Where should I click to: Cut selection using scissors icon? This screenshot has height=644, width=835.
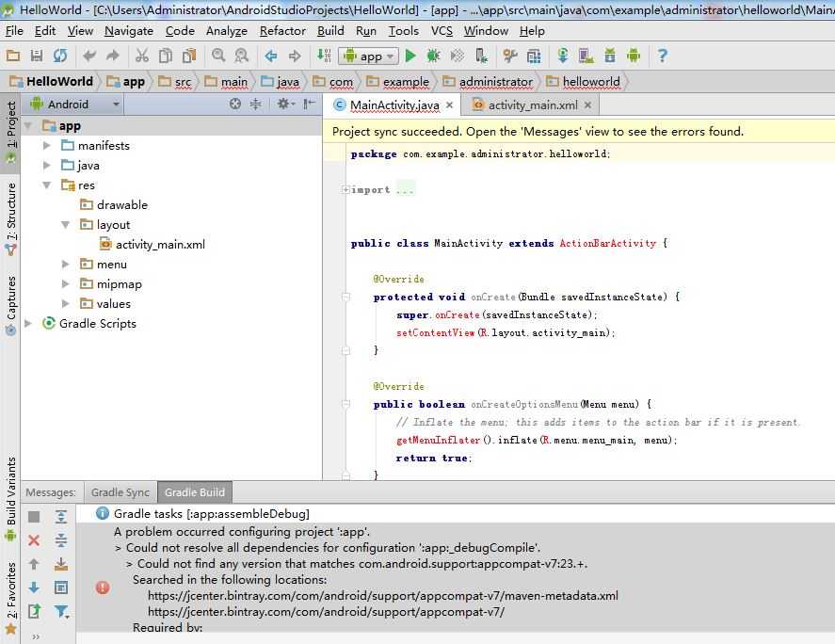coord(141,56)
